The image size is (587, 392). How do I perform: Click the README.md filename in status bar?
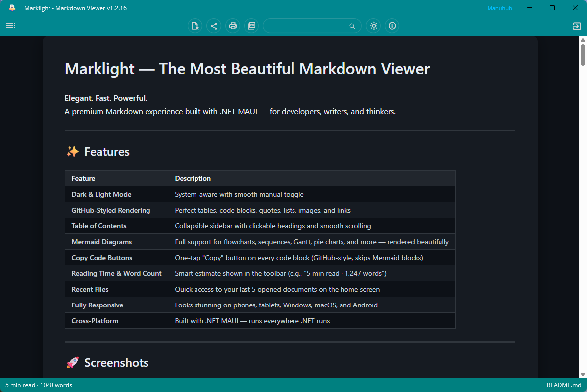click(x=564, y=385)
